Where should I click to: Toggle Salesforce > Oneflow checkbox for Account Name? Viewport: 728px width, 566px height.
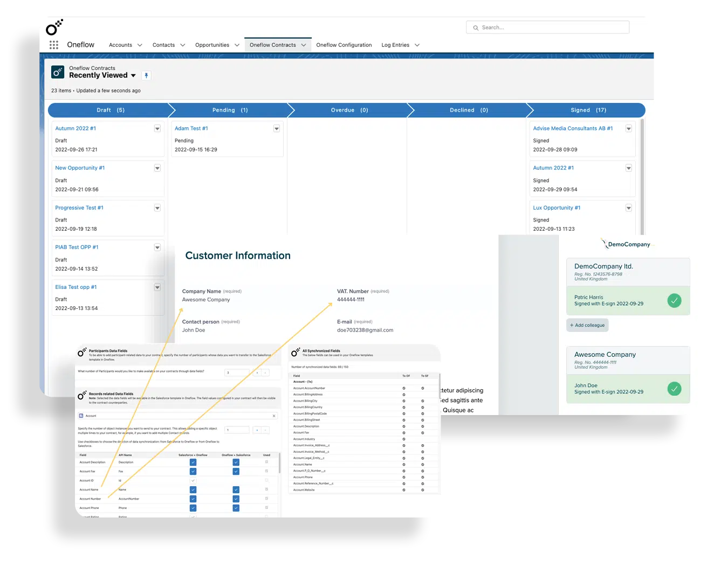coord(193,490)
